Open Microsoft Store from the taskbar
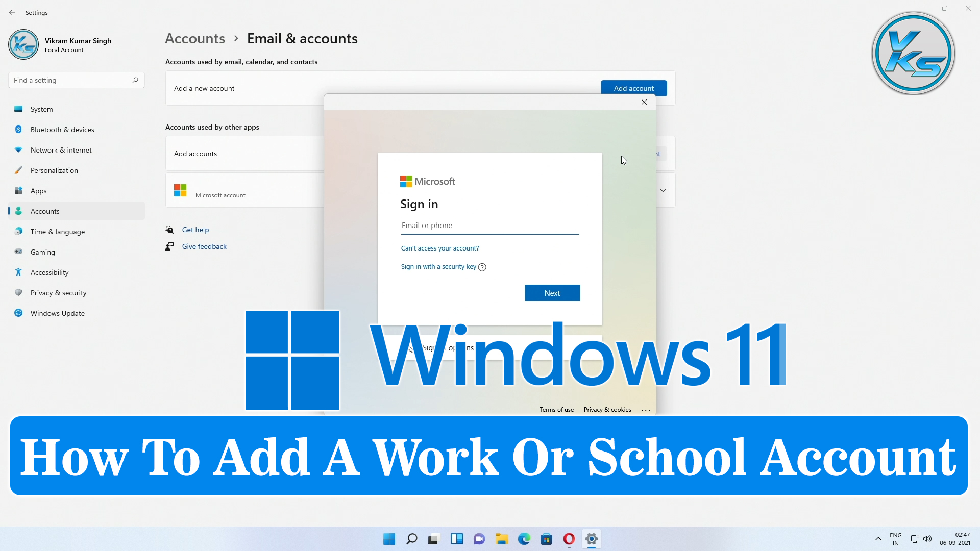 [x=546, y=539]
